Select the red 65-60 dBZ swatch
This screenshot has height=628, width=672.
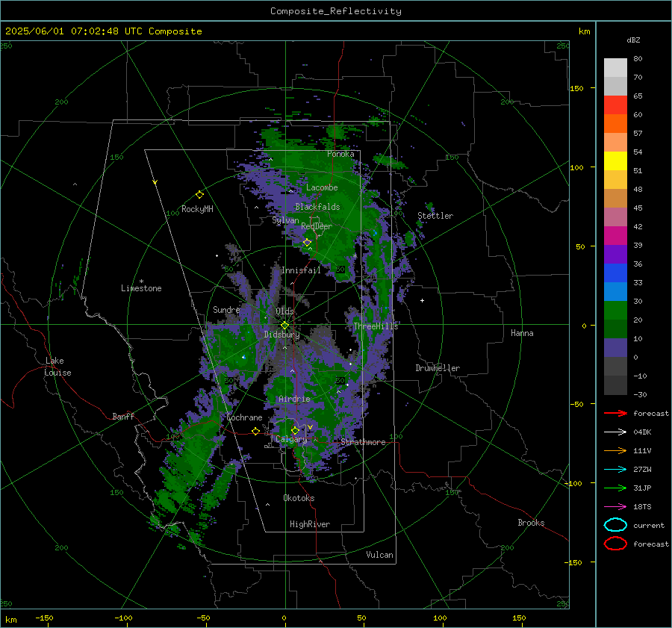615,105
